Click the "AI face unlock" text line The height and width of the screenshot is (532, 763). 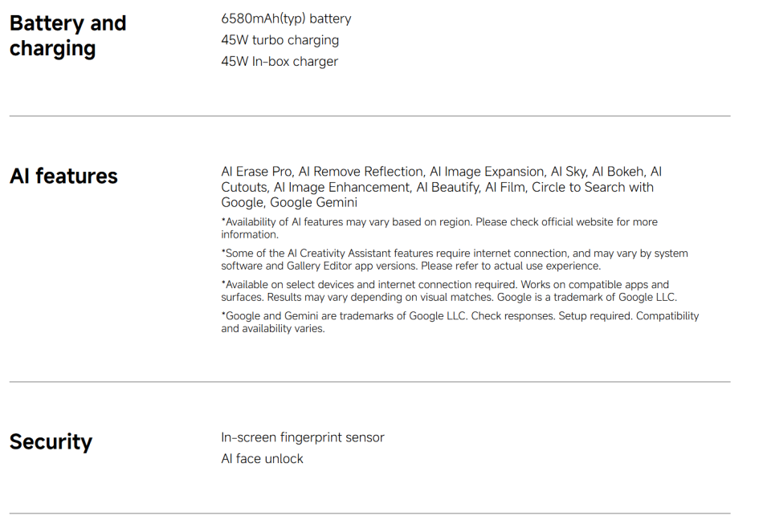[x=262, y=459]
